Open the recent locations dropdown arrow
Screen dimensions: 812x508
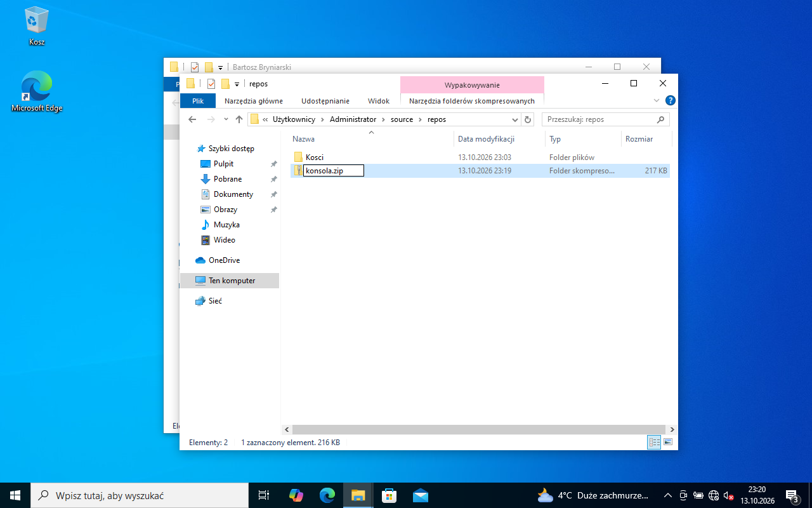(x=226, y=119)
